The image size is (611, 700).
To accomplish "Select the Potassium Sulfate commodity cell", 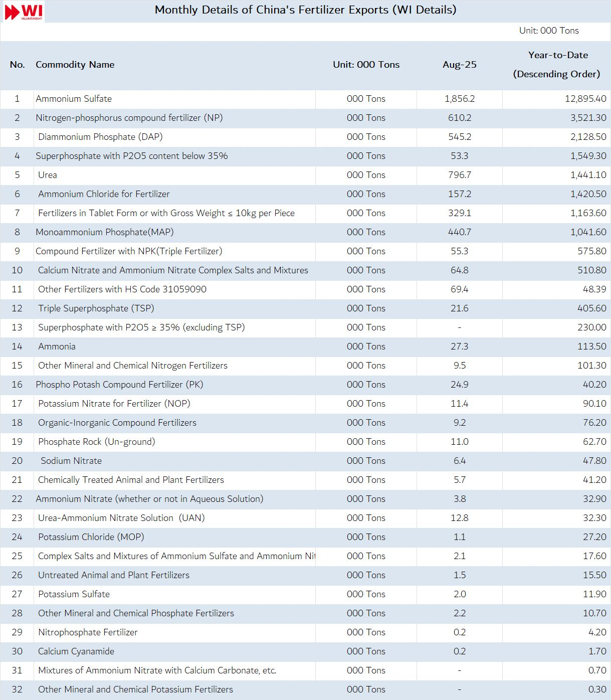I will point(74,594).
